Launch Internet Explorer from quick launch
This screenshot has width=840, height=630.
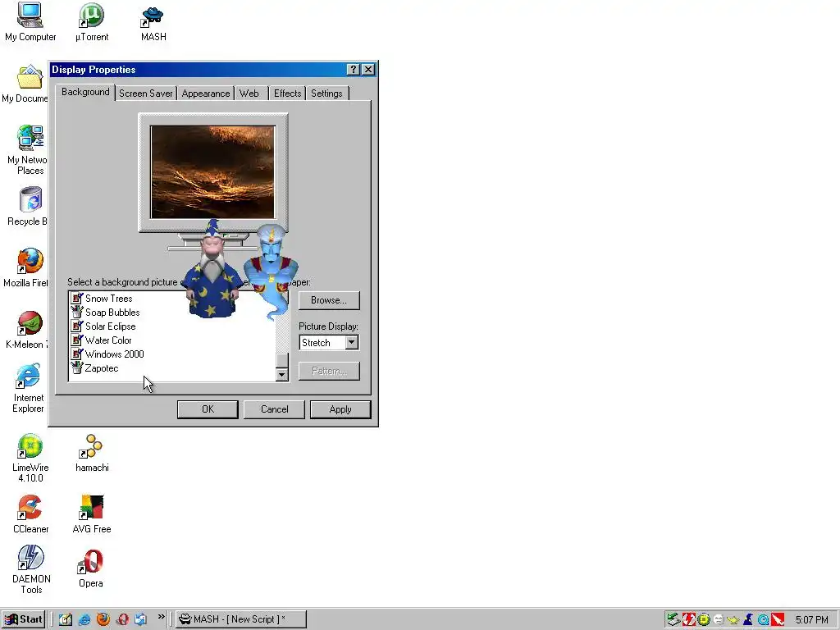[x=84, y=619]
